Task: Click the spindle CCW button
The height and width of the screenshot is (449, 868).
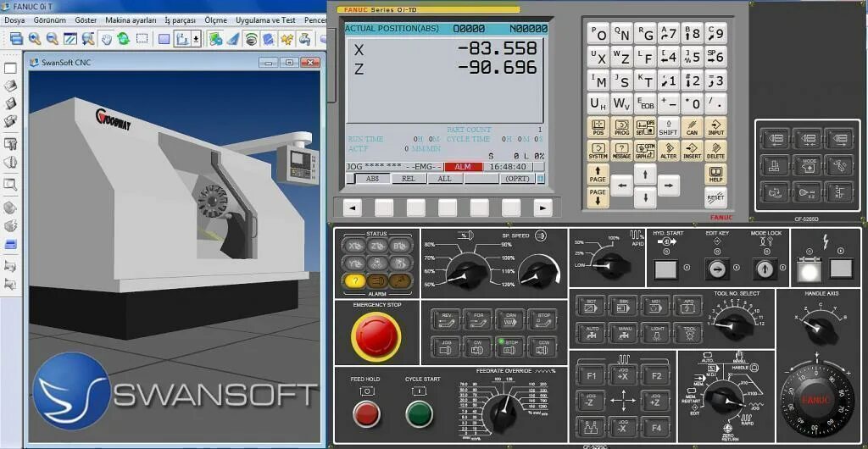Action: click(542, 346)
